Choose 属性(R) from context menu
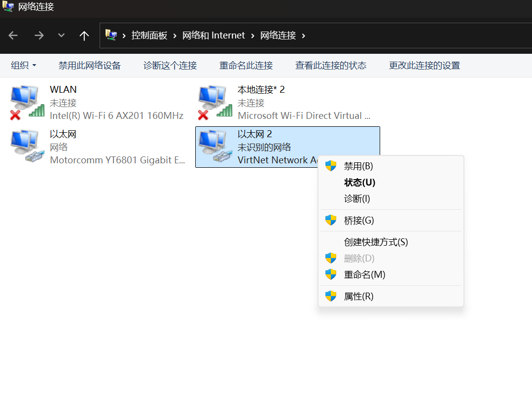Viewport: 532px width, 412px height. pos(391,297)
